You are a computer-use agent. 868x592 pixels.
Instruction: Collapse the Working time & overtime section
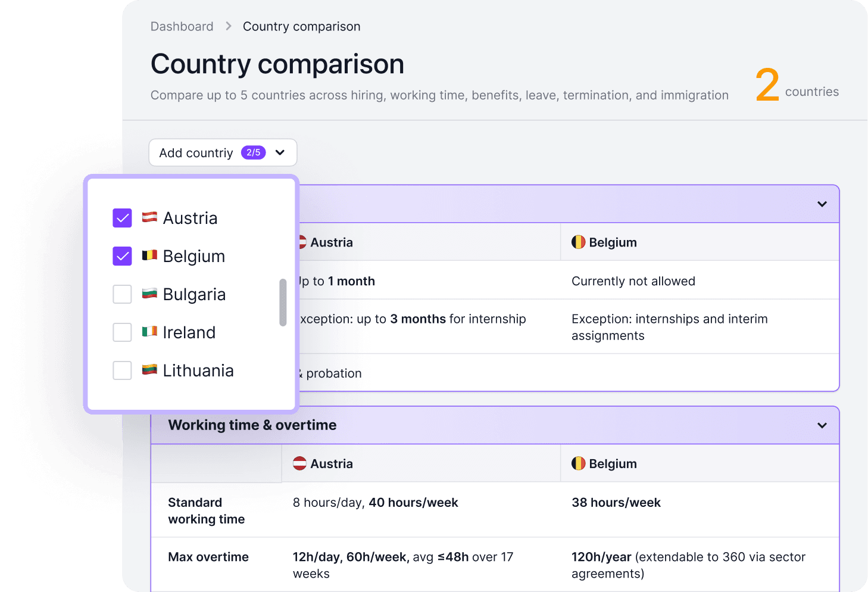(x=822, y=425)
